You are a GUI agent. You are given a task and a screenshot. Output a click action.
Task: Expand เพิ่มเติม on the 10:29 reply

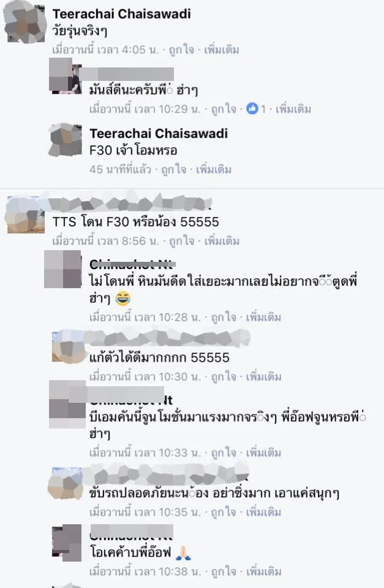[293, 109]
